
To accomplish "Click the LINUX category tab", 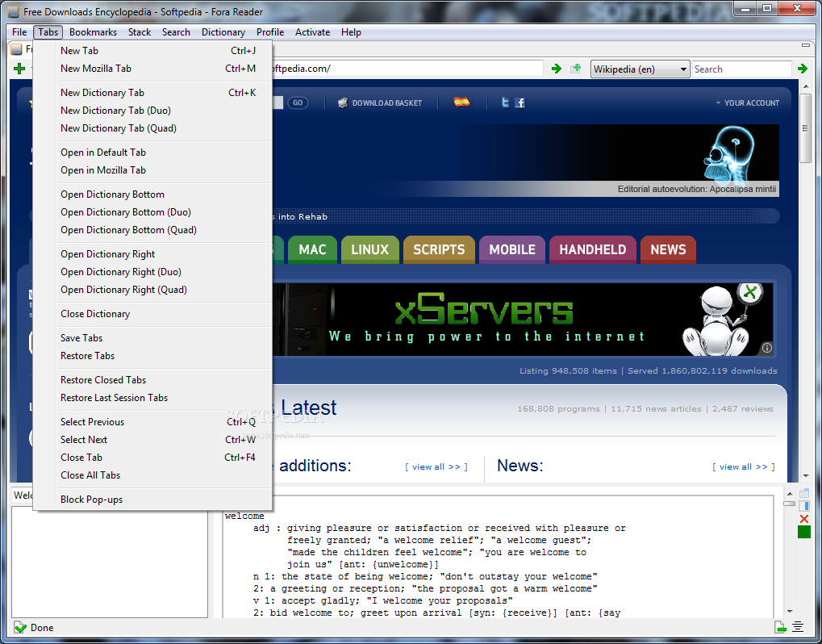I will [370, 249].
